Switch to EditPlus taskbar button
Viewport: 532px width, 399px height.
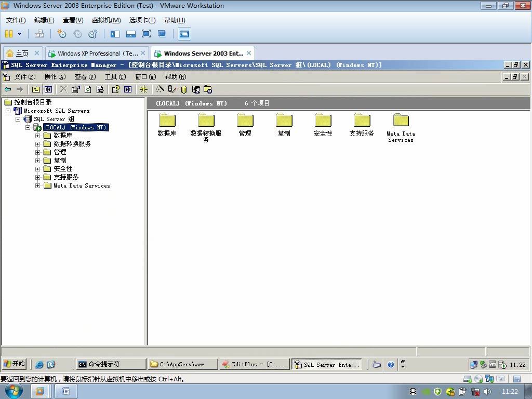(254, 364)
